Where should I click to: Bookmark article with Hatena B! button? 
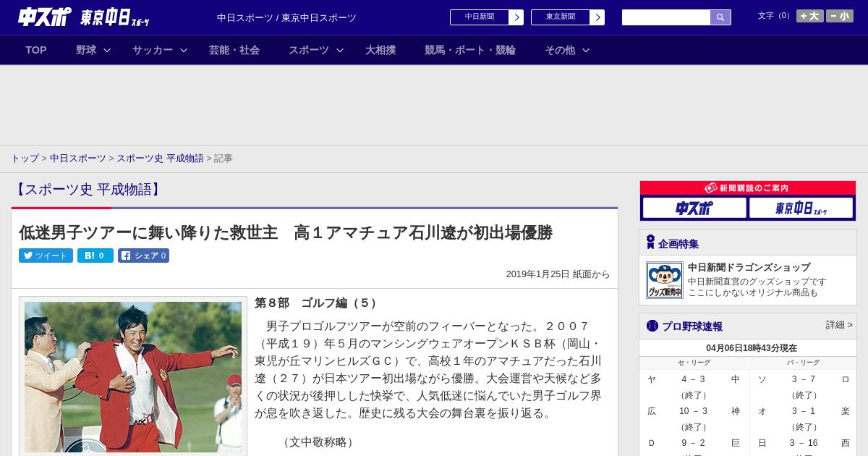(95, 256)
